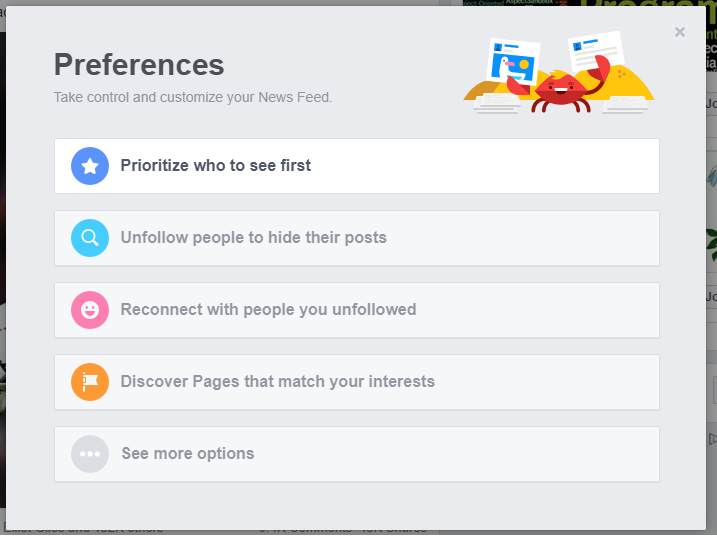This screenshot has width=717, height=536.
Task: Click the paper stack left of the crab
Action: (x=497, y=103)
